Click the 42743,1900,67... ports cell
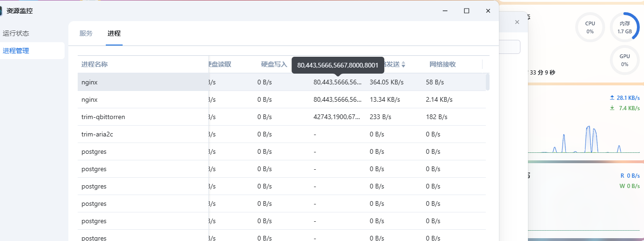The image size is (644, 241). 337,117
